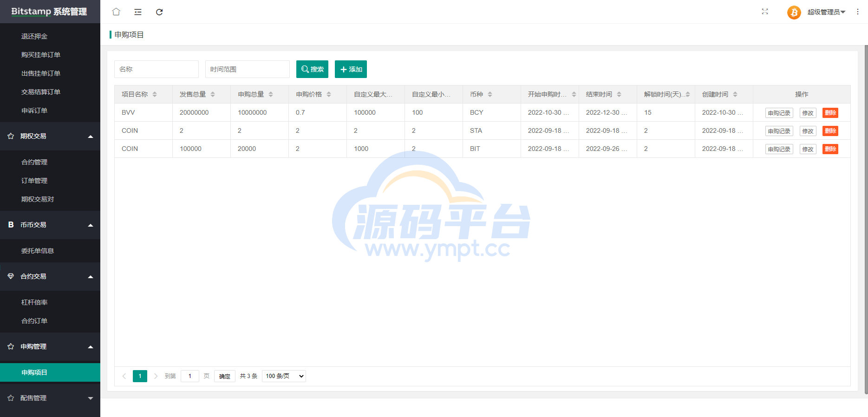Open the 100 条/页 page size dropdown
The image size is (868, 417).
click(x=284, y=376)
